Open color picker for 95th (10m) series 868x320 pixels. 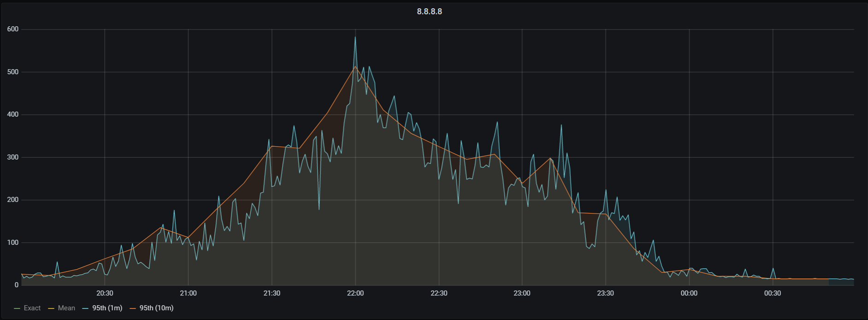point(133,308)
